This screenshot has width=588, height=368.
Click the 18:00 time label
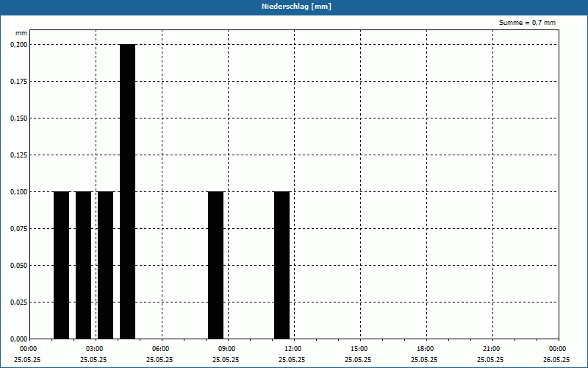[x=426, y=349]
